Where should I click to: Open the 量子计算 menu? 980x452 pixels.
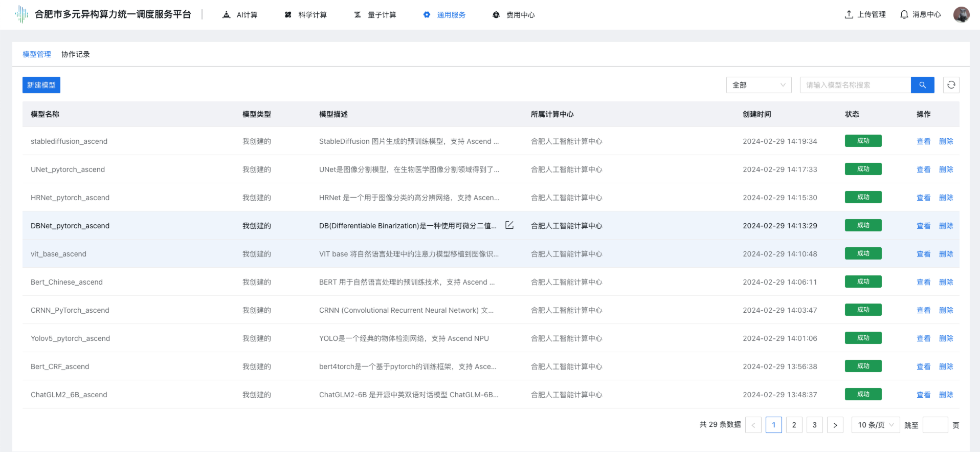click(375, 15)
